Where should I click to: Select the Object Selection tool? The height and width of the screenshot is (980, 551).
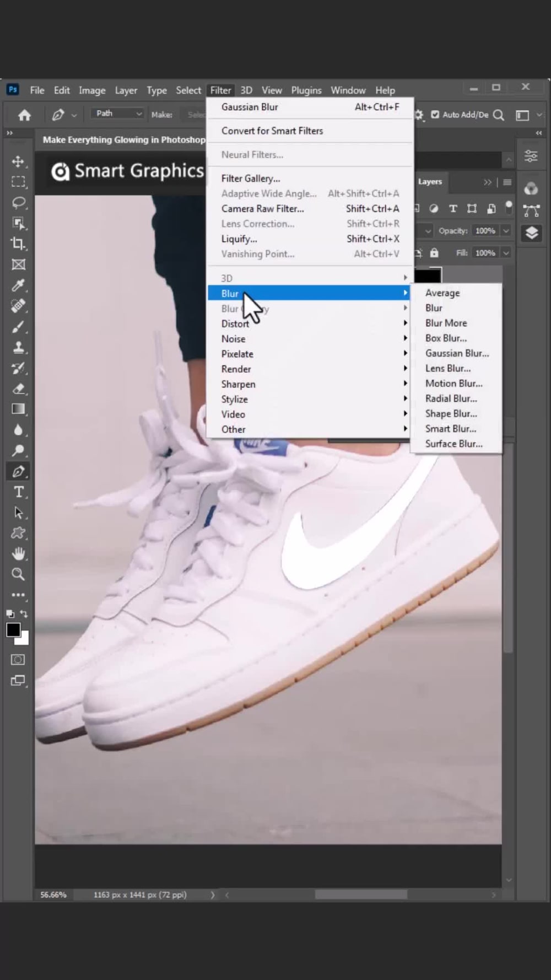coord(18,223)
